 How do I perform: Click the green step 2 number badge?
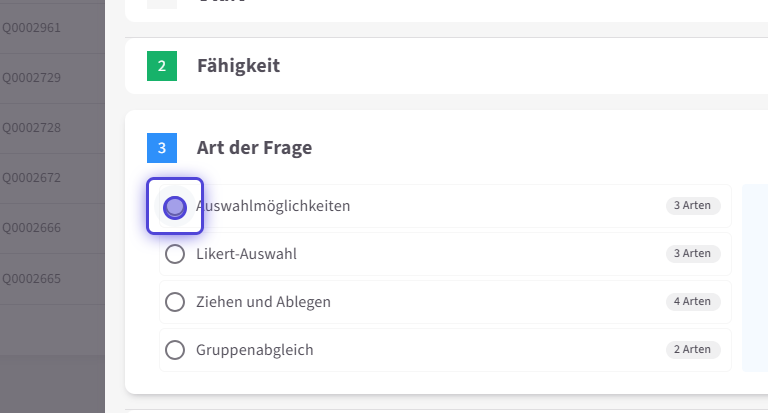(x=162, y=66)
